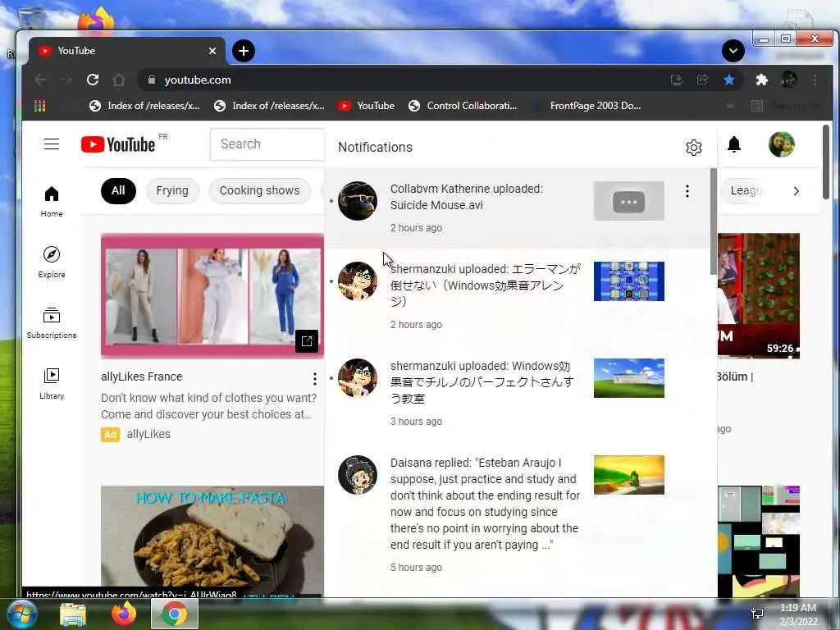The height and width of the screenshot is (630, 840).
Task: Open shermanzuki エラーマン notification
Action: 517,297
